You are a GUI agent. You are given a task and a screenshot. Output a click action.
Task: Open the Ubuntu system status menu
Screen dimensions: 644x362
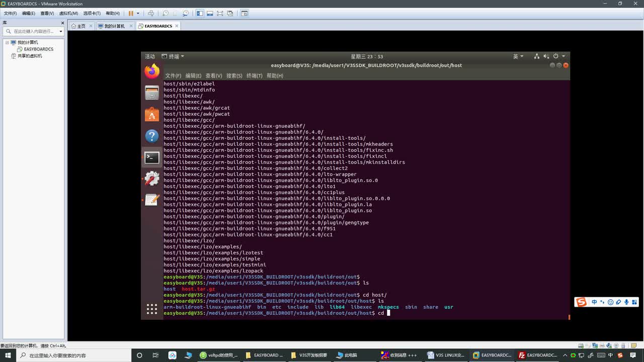pyautogui.click(x=550, y=56)
